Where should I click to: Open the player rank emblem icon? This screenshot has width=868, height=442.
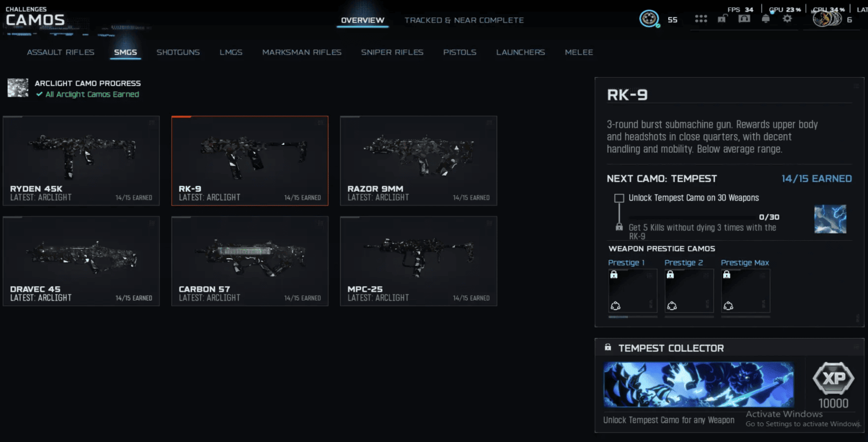649,19
